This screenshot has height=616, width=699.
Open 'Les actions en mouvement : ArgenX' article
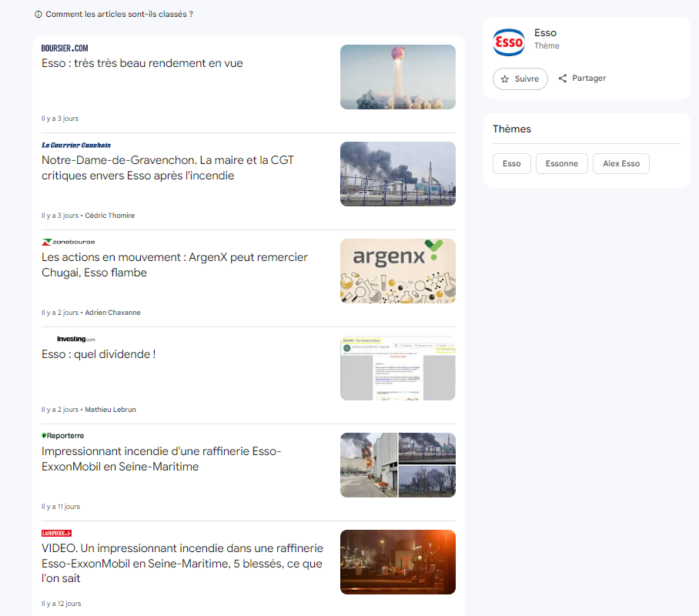point(174,265)
